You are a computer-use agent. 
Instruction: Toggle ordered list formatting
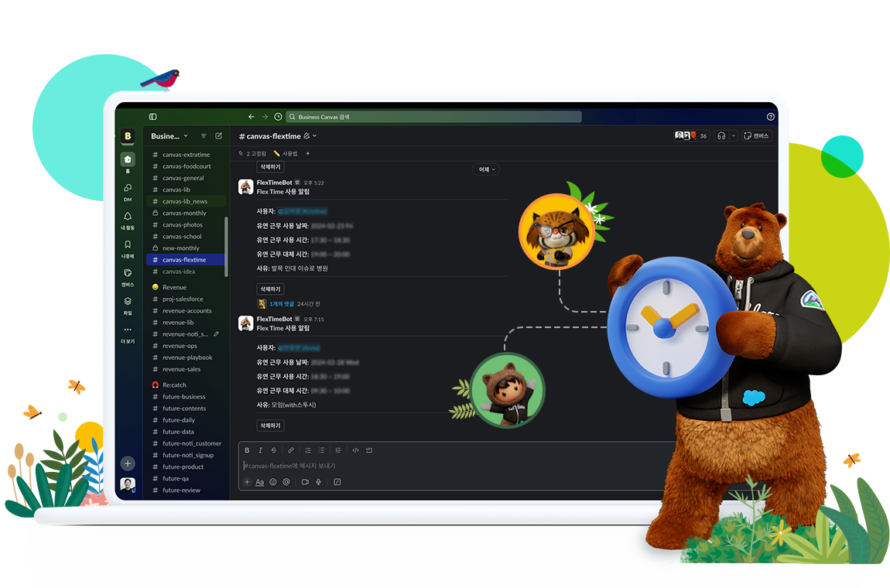click(308, 450)
